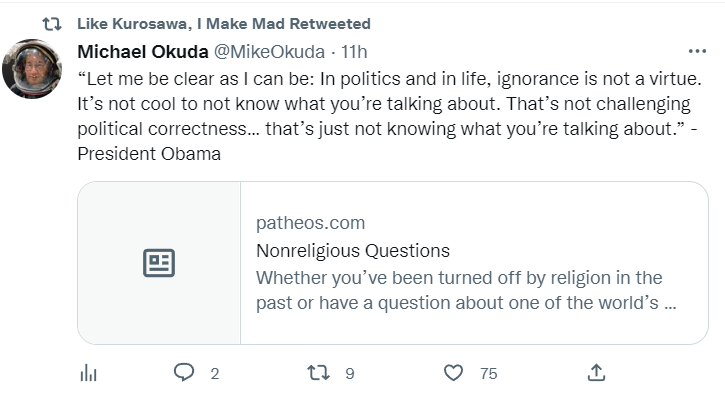Viewport: 725px width, 398px height.
Task: Click the share upload arrow icon
Action: pyautogui.click(x=596, y=373)
